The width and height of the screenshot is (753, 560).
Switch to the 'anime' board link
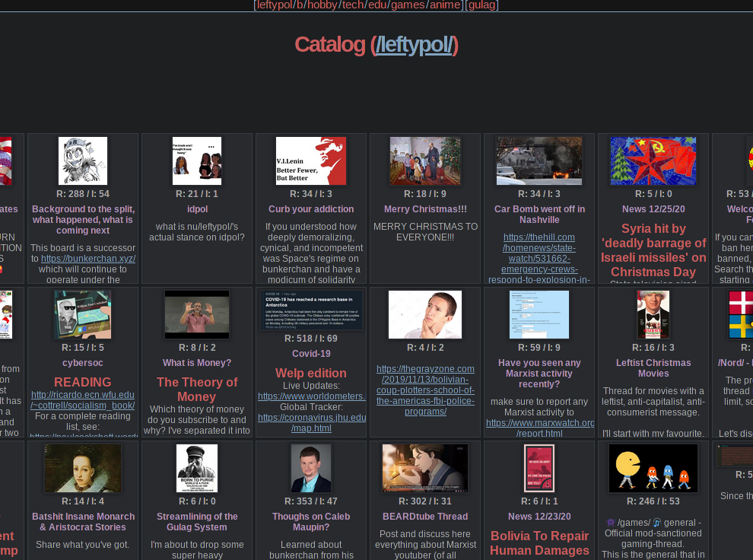[445, 5]
